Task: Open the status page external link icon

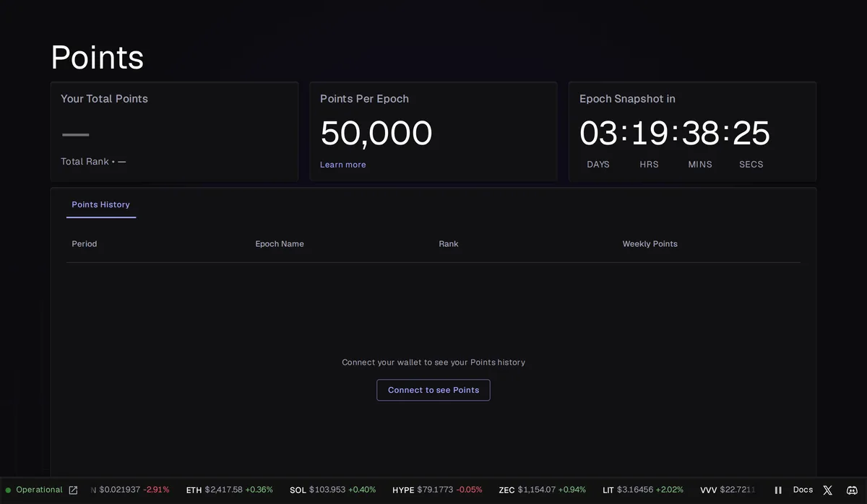Action: (73, 490)
